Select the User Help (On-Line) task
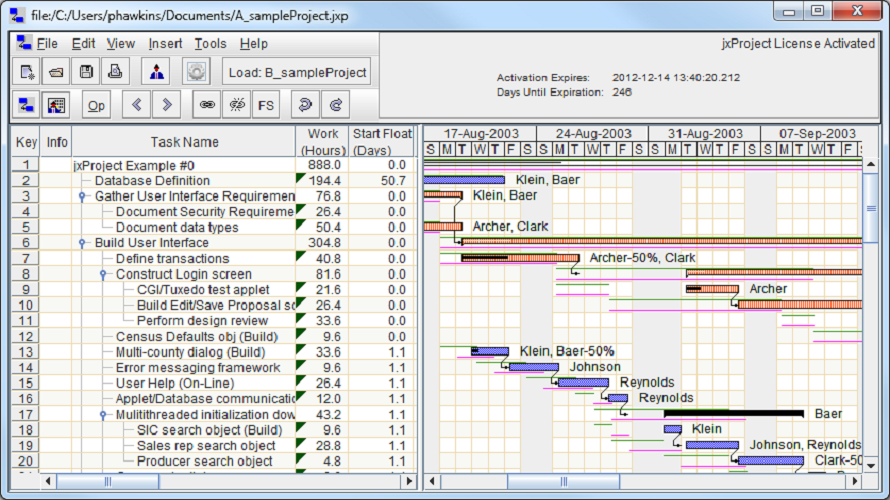The height and width of the screenshot is (500, 890). pyautogui.click(x=175, y=384)
